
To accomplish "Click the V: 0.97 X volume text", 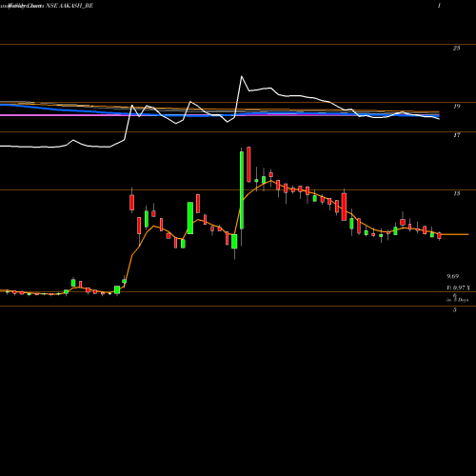I will click(458, 288).
